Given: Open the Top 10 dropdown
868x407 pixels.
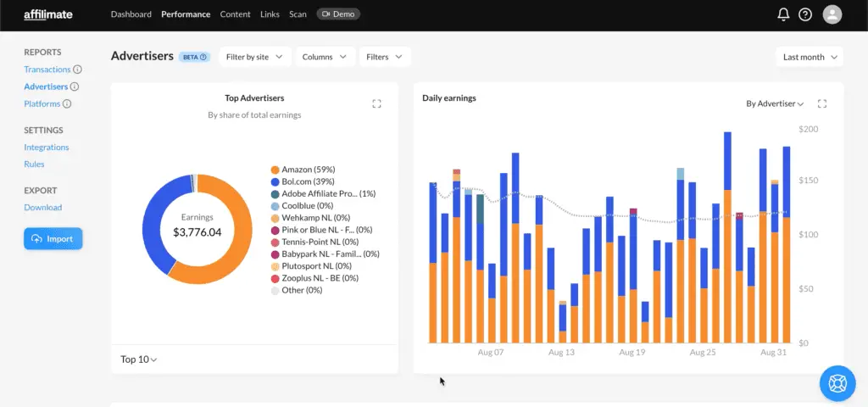Looking at the screenshot, I should click(138, 360).
